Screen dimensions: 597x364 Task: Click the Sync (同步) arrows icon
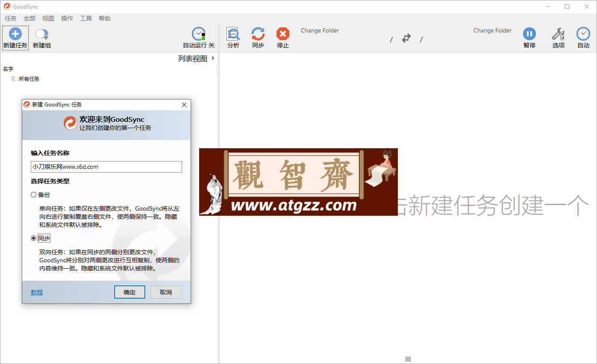[x=258, y=34]
